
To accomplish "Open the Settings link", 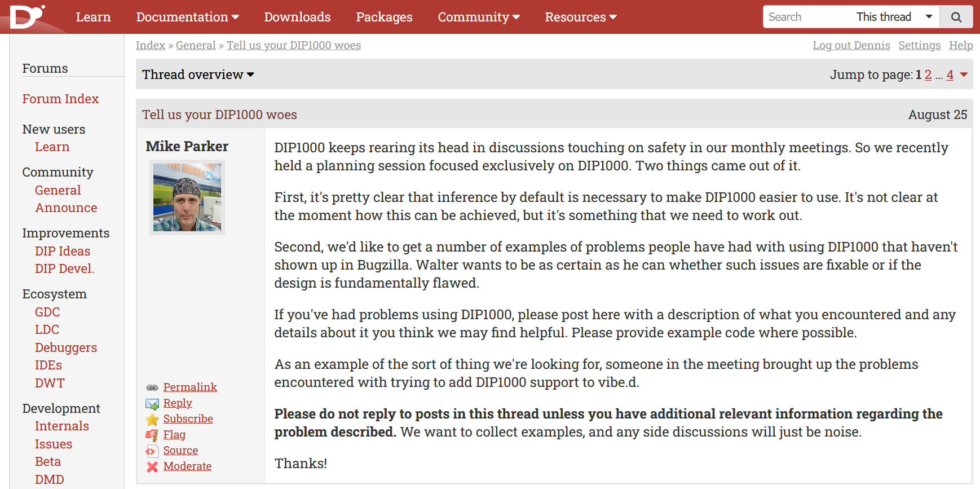I will coord(920,45).
